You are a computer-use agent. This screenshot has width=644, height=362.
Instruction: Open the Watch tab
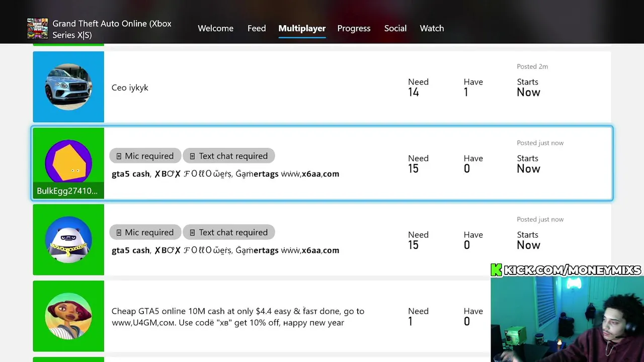pyautogui.click(x=432, y=28)
